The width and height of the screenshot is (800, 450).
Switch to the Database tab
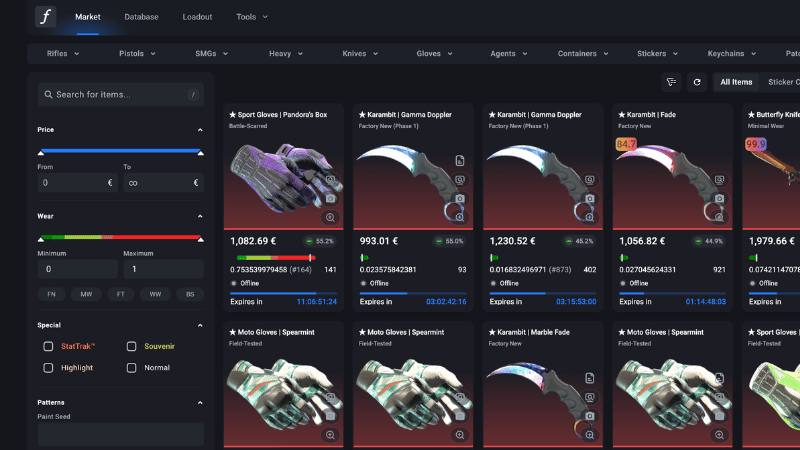pyautogui.click(x=141, y=17)
